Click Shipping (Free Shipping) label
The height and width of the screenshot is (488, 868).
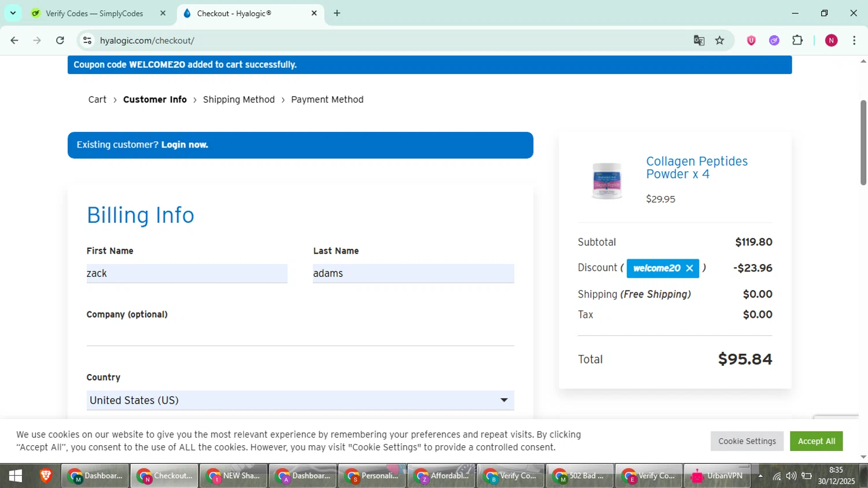pos(634,294)
